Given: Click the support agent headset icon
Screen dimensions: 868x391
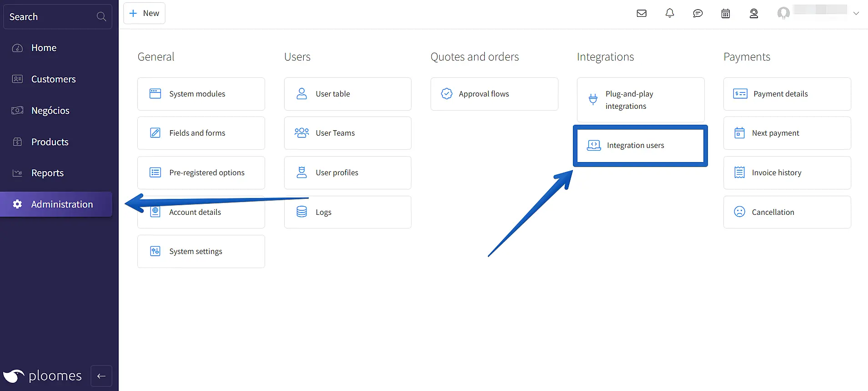Looking at the screenshot, I should tap(754, 13).
